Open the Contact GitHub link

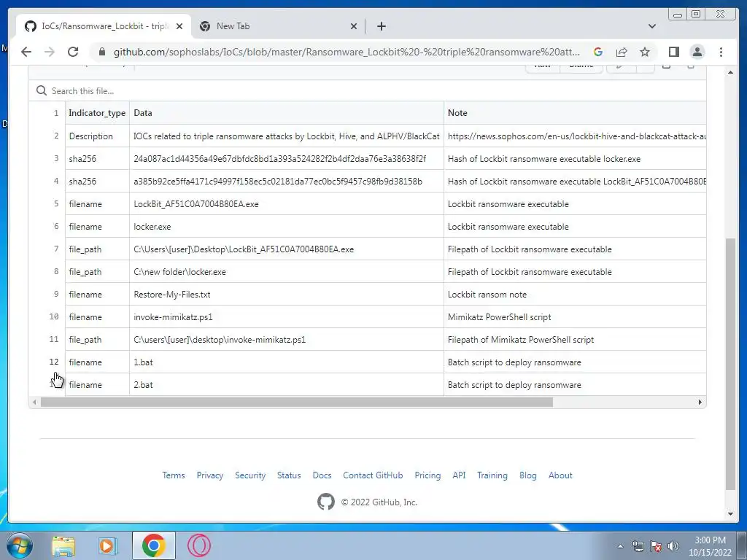click(373, 475)
